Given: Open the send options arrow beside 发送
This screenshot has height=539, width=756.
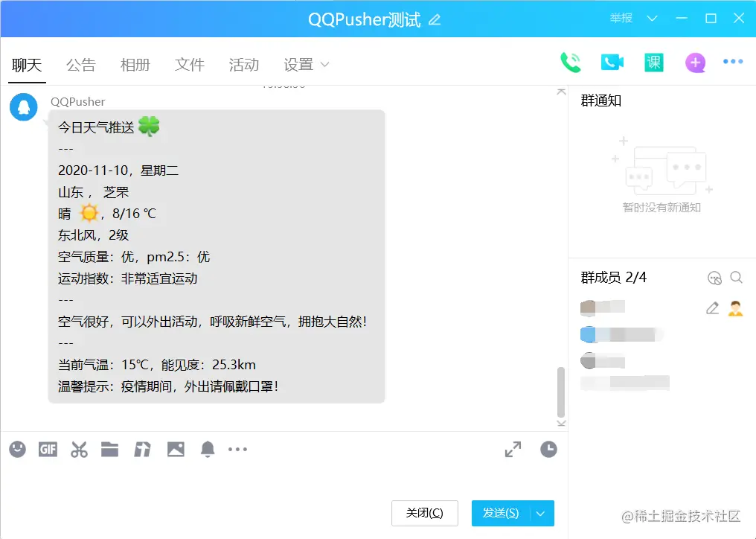Looking at the screenshot, I should tap(541, 514).
